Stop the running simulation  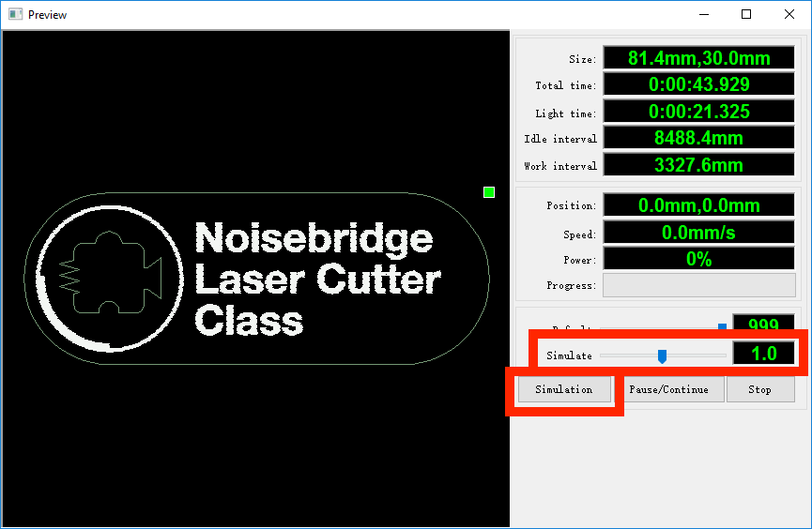760,389
